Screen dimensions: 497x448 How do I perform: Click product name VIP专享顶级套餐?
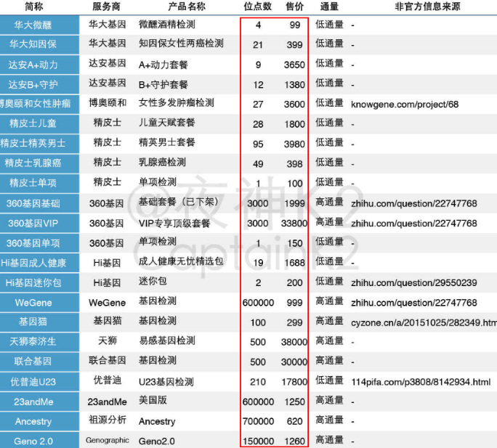tap(174, 224)
